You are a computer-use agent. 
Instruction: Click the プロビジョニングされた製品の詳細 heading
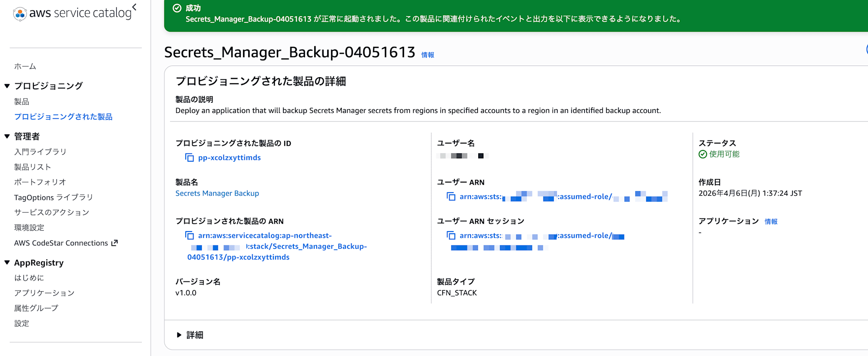260,81
